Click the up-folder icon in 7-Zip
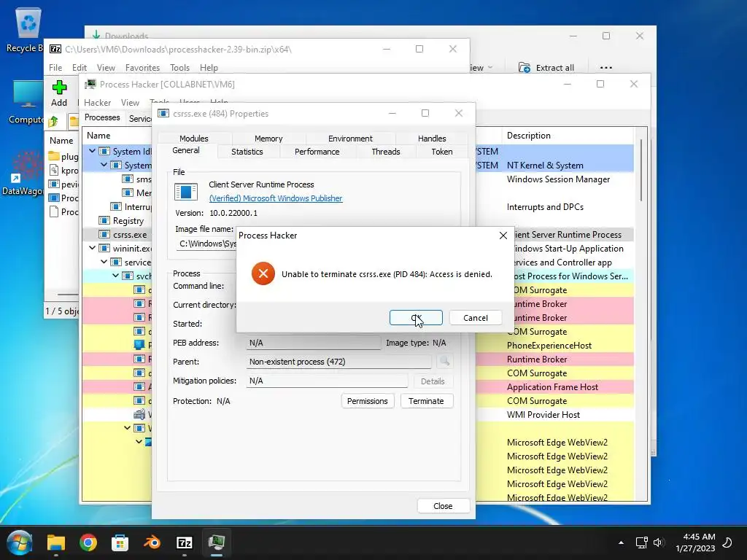This screenshot has width=747, height=560. [x=53, y=122]
